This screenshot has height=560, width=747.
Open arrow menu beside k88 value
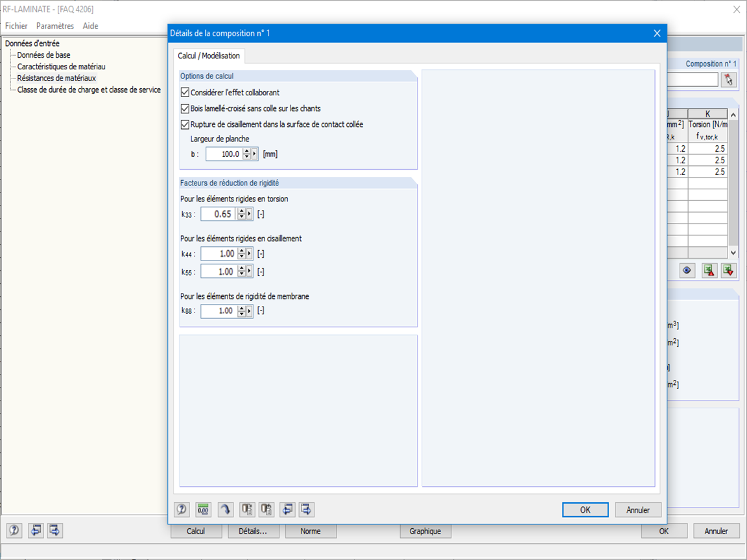(x=250, y=311)
